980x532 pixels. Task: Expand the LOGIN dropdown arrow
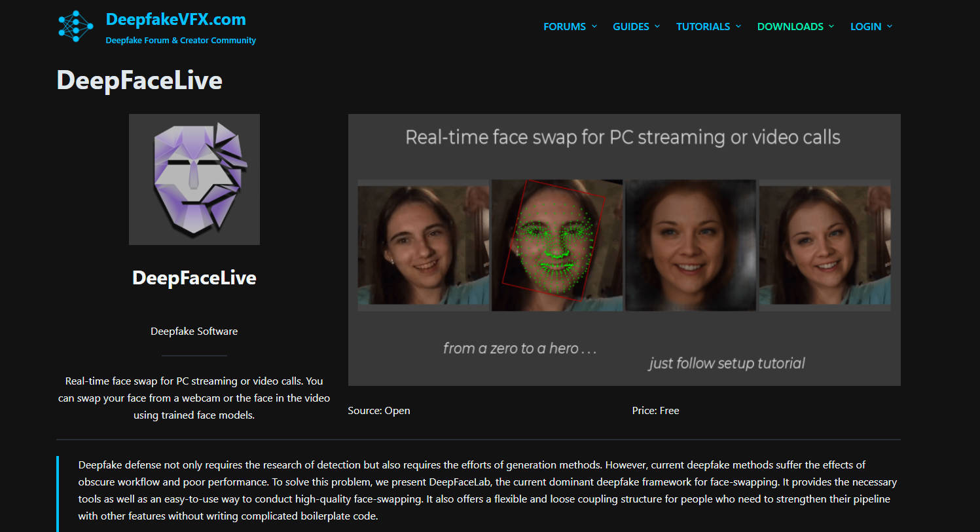pyautogui.click(x=889, y=26)
